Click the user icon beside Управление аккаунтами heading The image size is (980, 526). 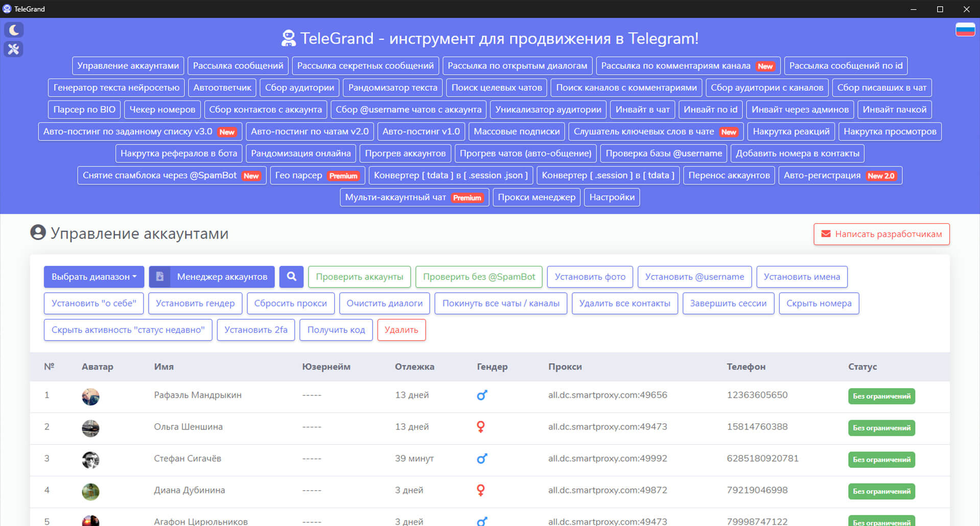pos(38,233)
